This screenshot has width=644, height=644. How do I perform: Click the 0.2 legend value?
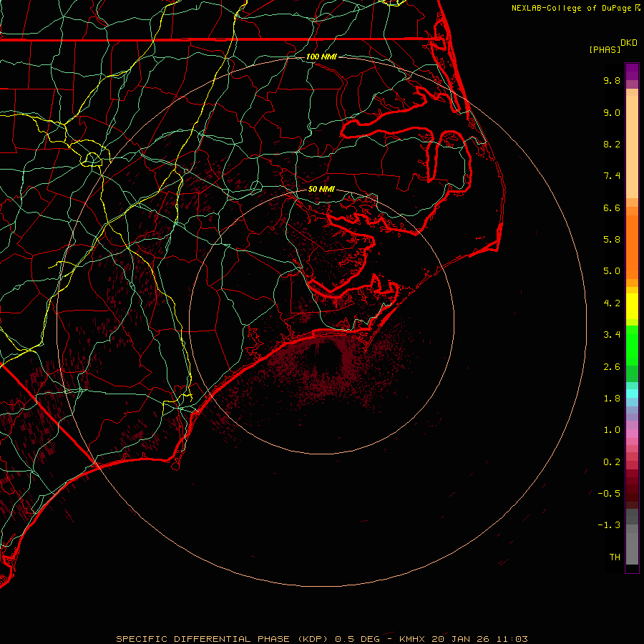tap(612, 462)
